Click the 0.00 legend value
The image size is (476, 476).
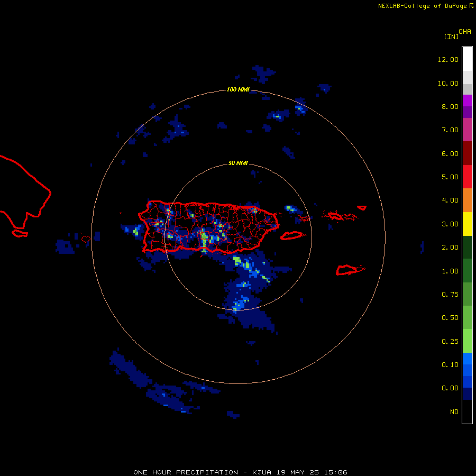click(x=450, y=388)
